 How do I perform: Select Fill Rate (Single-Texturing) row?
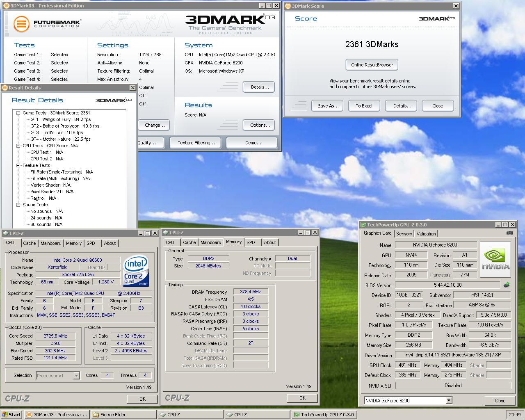[62, 172]
